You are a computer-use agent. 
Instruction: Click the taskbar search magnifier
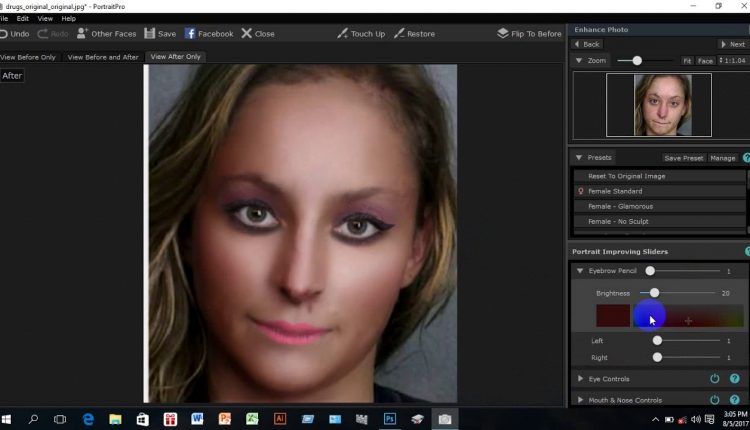pyautogui.click(x=33, y=419)
